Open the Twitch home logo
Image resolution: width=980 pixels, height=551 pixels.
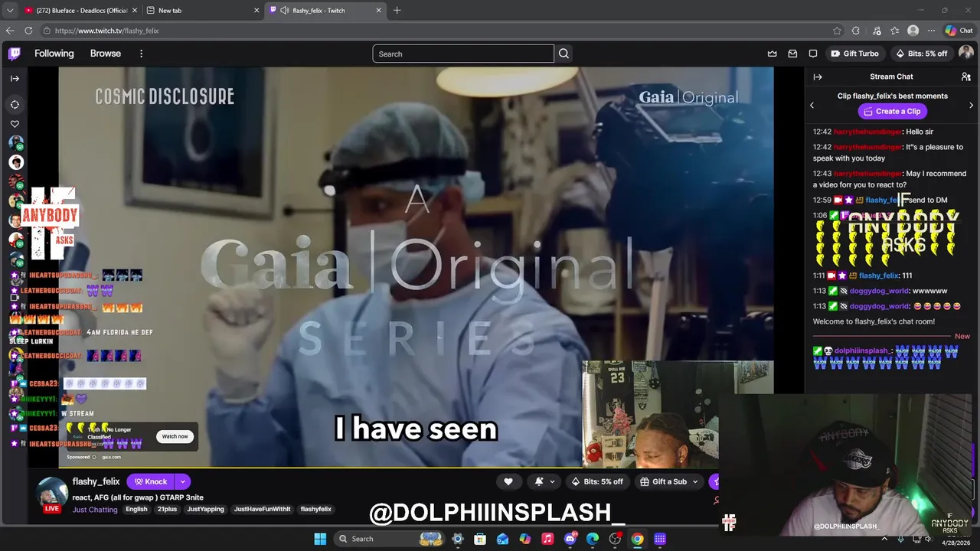(15, 54)
